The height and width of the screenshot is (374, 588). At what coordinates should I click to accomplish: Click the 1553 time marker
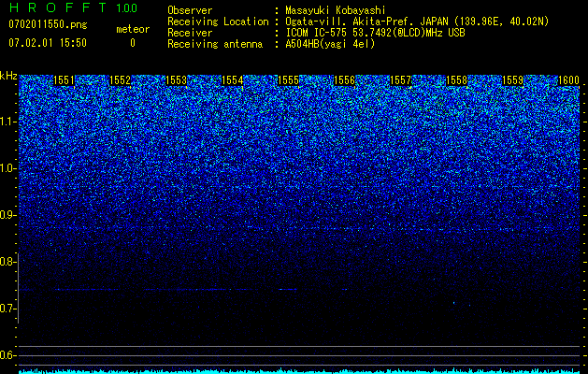[177, 80]
